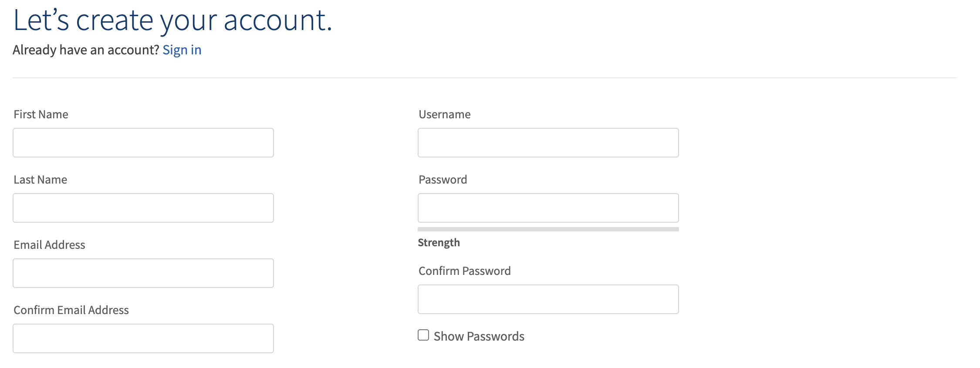Click the Username label text
The width and height of the screenshot is (980, 368).
click(x=444, y=114)
